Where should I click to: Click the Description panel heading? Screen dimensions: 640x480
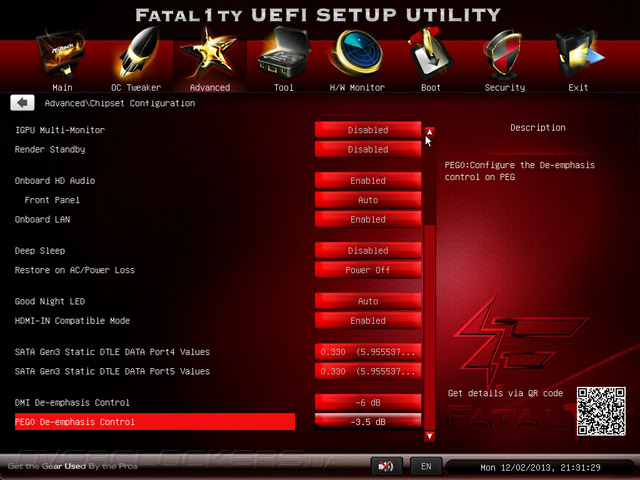pos(538,128)
